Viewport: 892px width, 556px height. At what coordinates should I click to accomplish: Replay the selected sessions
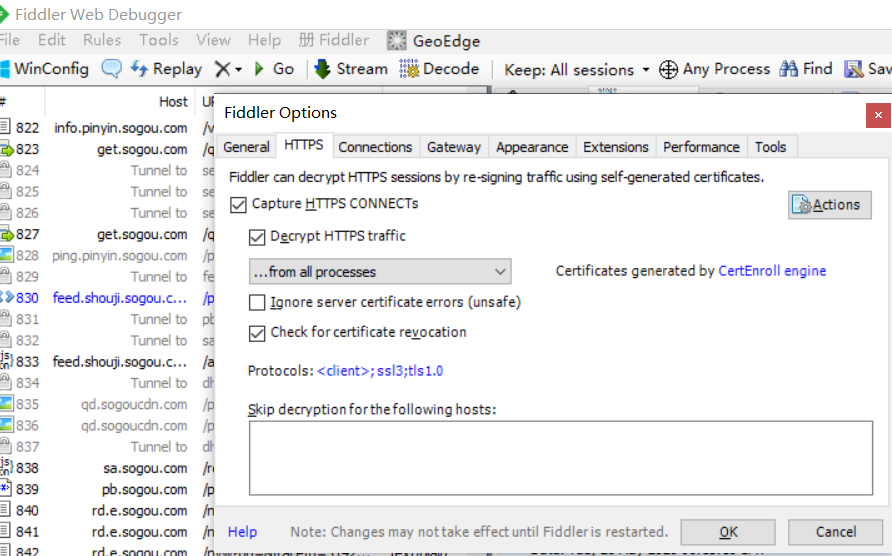pos(166,69)
